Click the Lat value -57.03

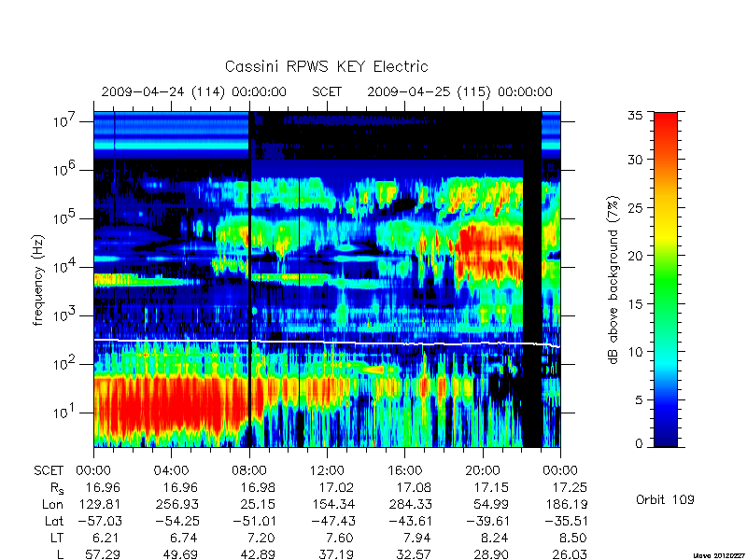pyautogui.click(x=99, y=521)
